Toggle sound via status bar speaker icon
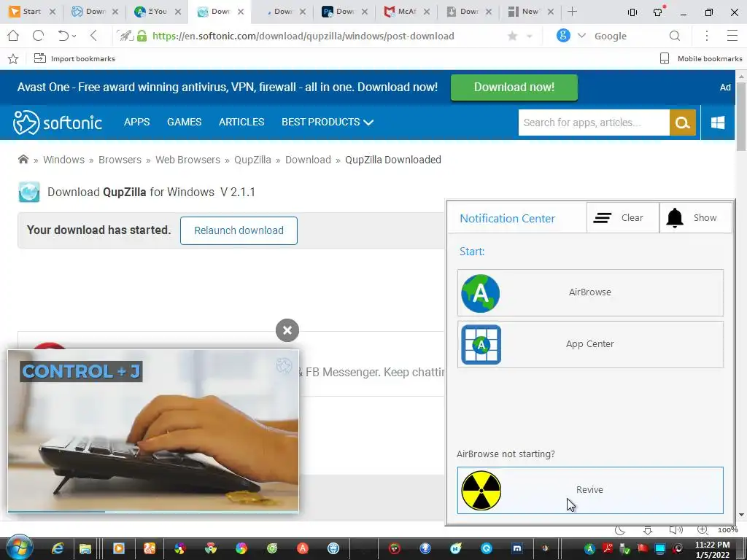The height and width of the screenshot is (560, 747). (676, 530)
